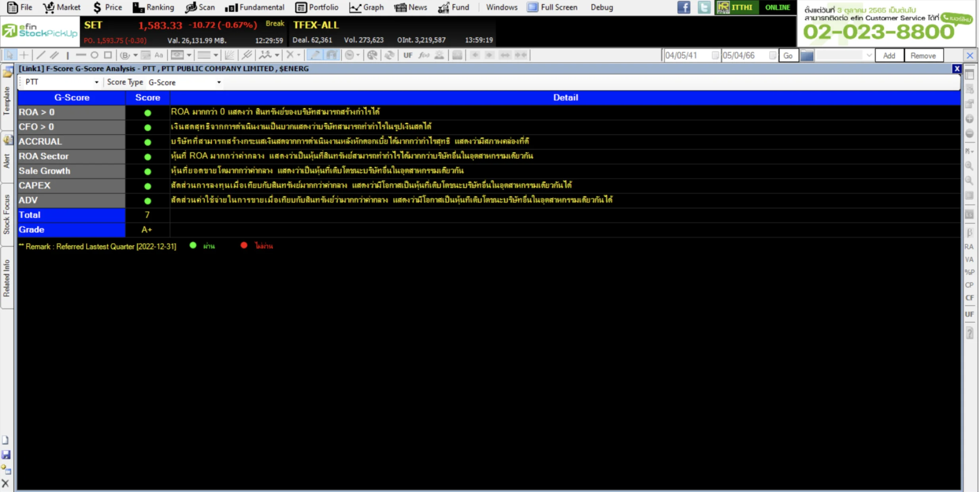Click the Go button

point(788,56)
